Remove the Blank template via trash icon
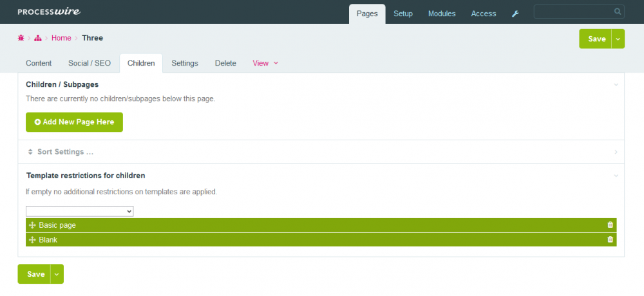The width and height of the screenshot is (644, 296). (x=610, y=239)
